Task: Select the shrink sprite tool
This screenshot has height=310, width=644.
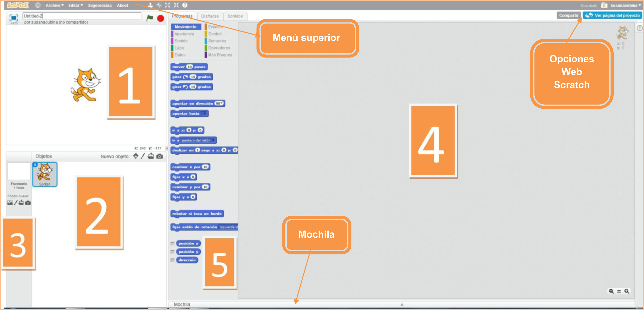Action: point(177,5)
